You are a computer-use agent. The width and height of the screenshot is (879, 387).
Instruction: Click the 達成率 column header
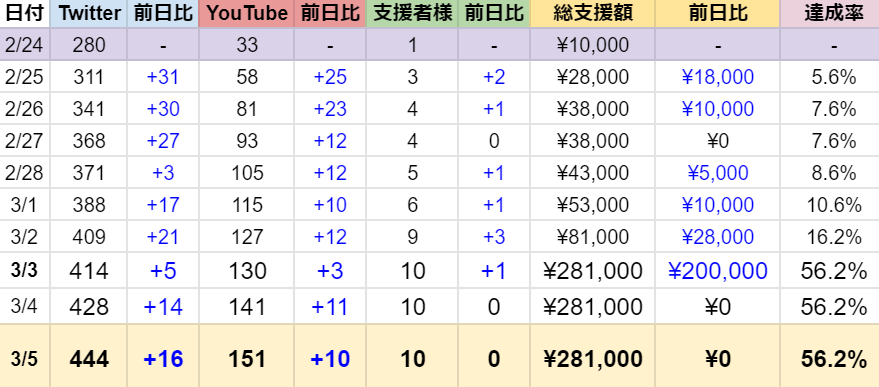click(x=829, y=13)
